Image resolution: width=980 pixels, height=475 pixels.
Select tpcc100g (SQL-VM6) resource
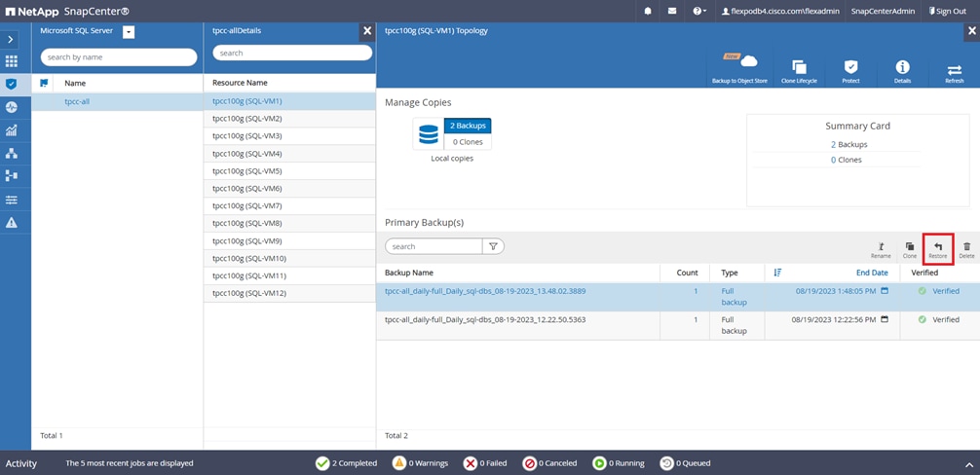tap(289, 188)
